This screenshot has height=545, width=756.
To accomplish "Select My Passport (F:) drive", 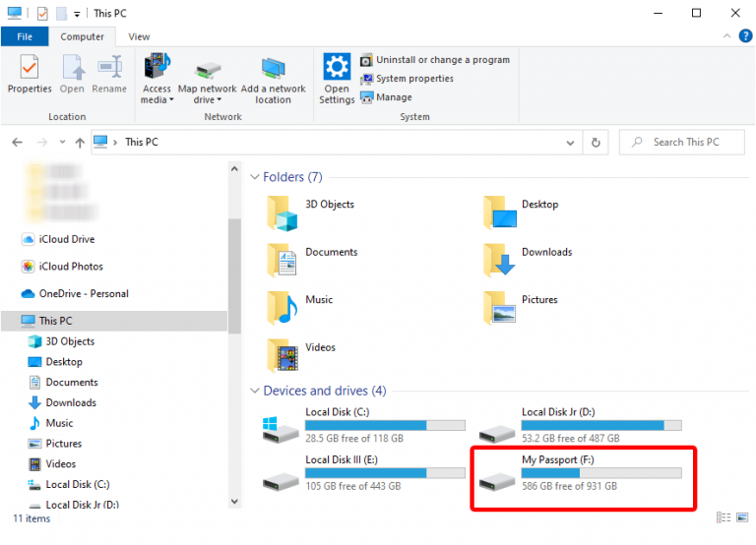I will coord(581,473).
